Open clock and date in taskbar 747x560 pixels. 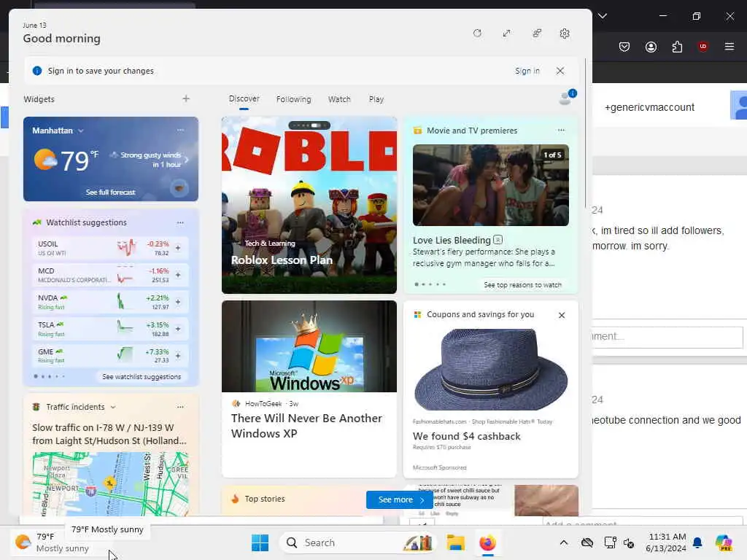[x=666, y=542]
